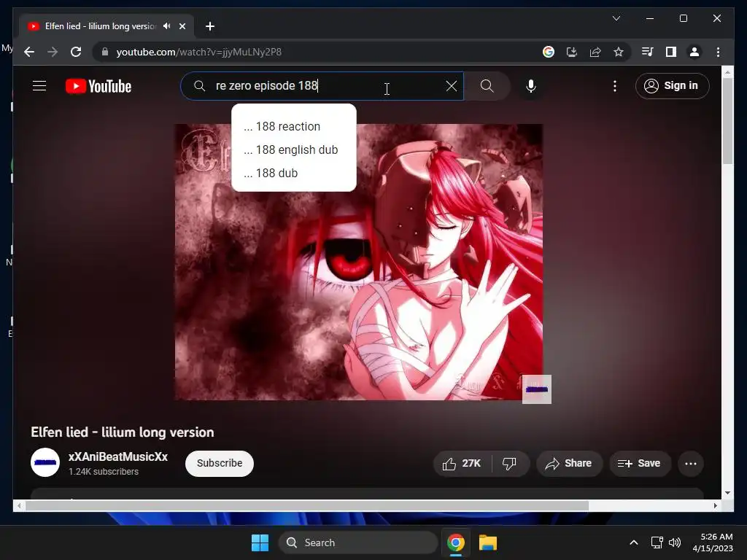Click right arrow of horizontal scrollbar
Screen dimensions: 747x560
click(x=715, y=506)
